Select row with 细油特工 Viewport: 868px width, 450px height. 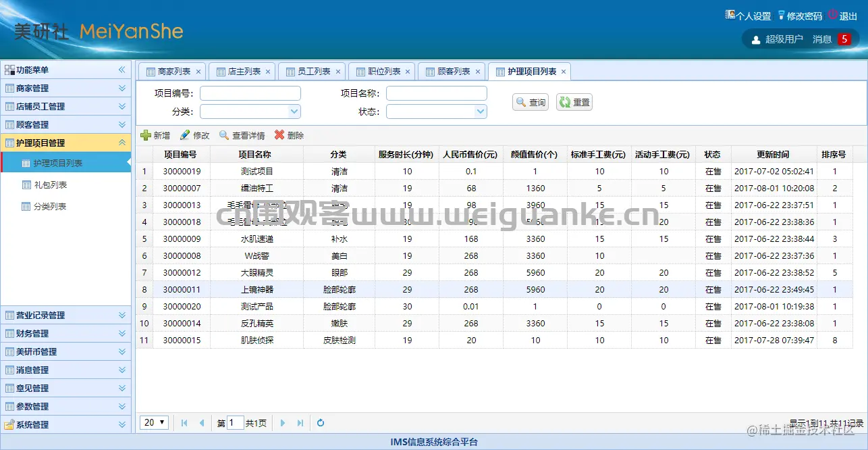(x=495, y=189)
